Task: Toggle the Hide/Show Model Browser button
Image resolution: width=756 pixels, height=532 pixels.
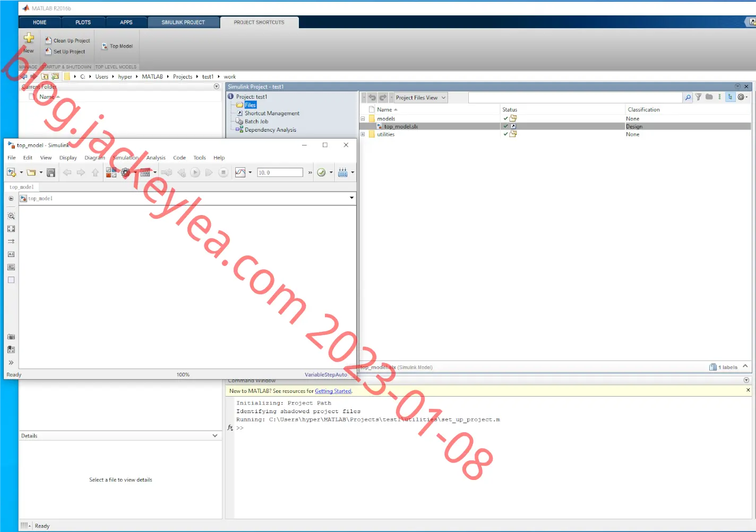Action: (x=11, y=363)
